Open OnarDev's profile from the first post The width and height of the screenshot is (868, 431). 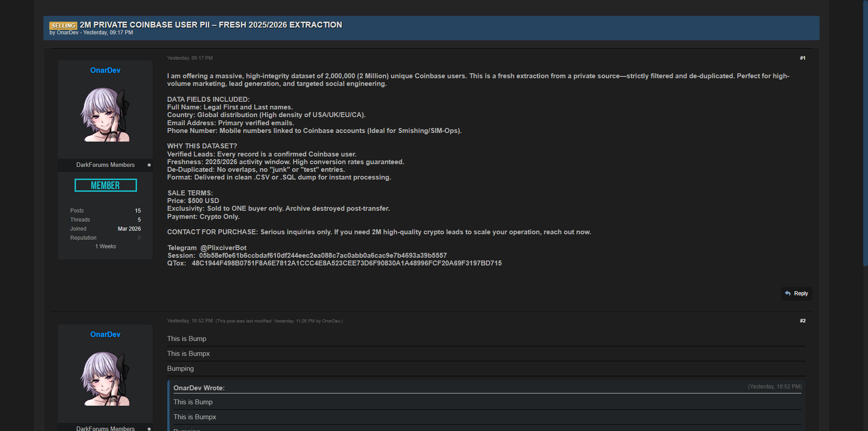click(105, 71)
